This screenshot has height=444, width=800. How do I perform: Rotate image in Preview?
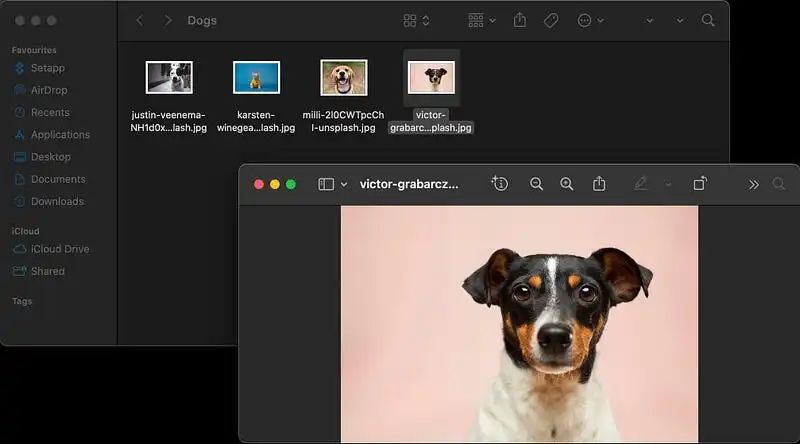coord(700,183)
